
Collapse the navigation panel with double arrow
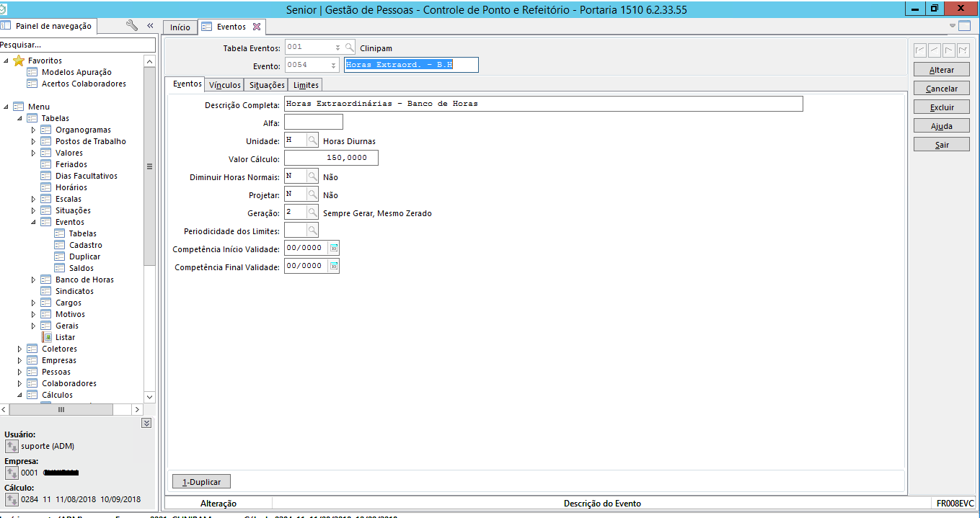(x=150, y=25)
